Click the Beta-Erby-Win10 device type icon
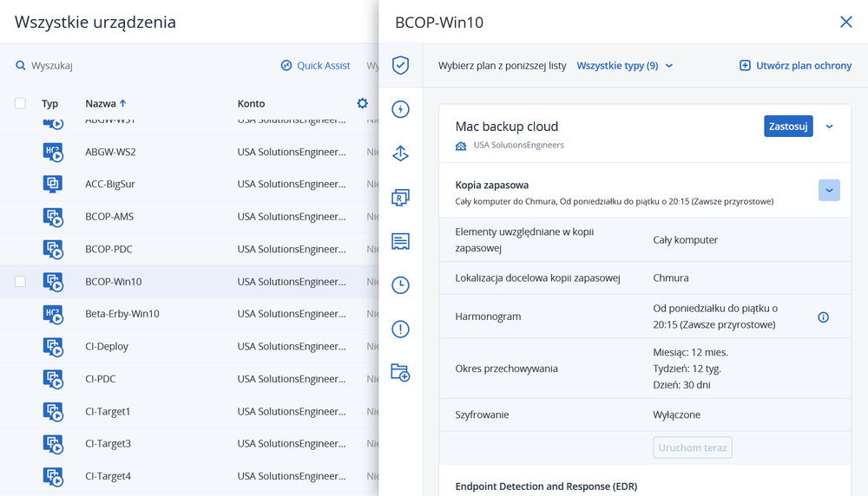Viewport: 868px width, 496px height. 53,314
